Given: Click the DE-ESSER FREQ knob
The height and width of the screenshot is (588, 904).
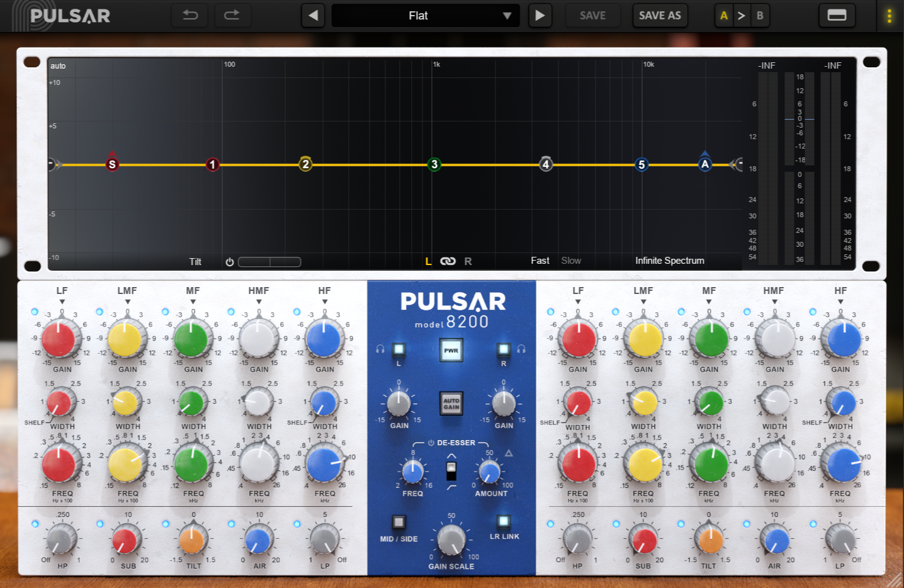Looking at the screenshot, I should tap(412, 472).
